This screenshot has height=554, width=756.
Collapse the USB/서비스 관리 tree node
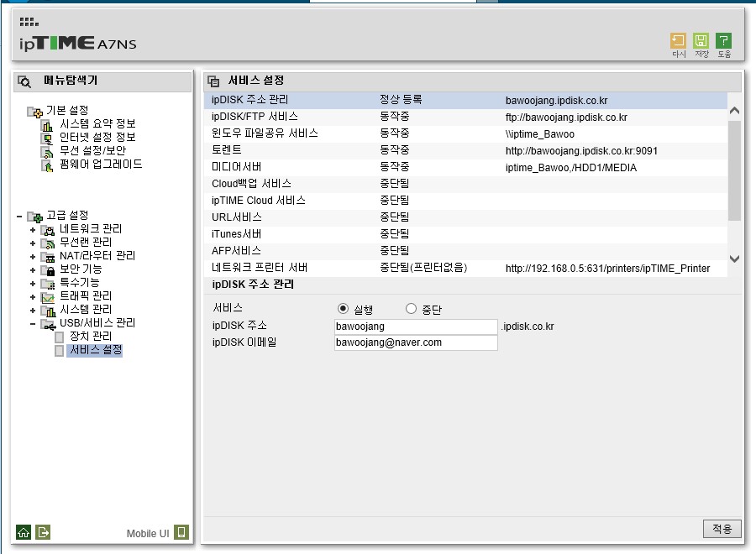33,324
